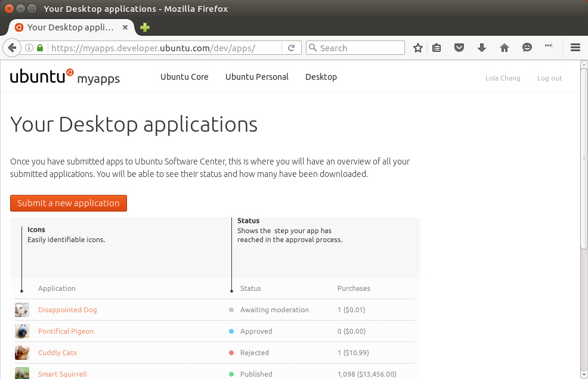Image resolution: width=588 pixels, height=379 pixels.
Task: Click the blue Approved status dot
Action: coord(231,331)
